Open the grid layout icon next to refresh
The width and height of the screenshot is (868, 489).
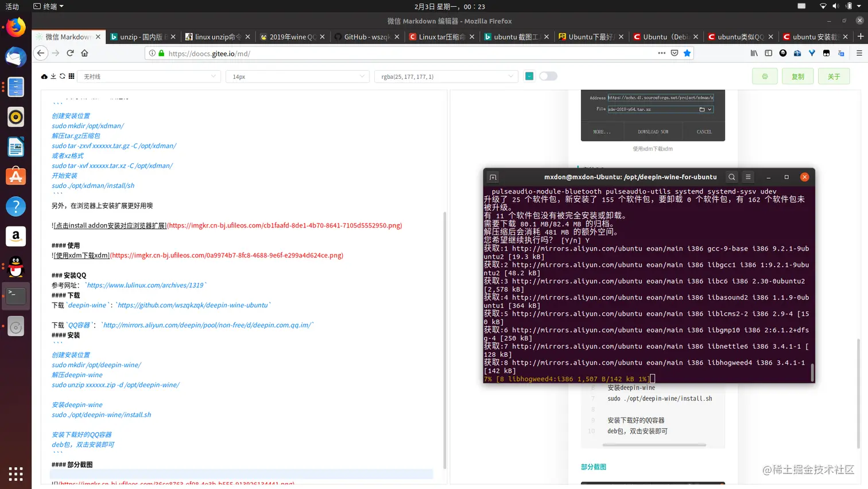click(x=71, y=76)
